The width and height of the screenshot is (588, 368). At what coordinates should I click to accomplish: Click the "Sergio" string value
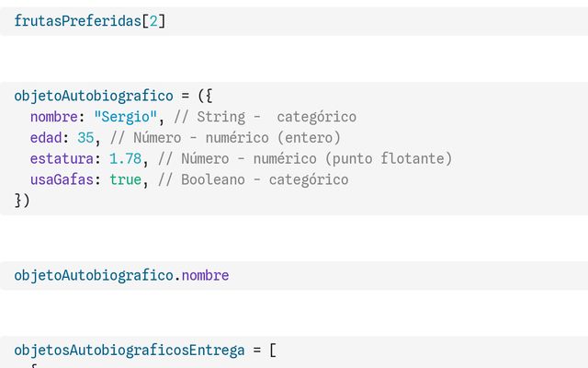[x=126, y=117]
